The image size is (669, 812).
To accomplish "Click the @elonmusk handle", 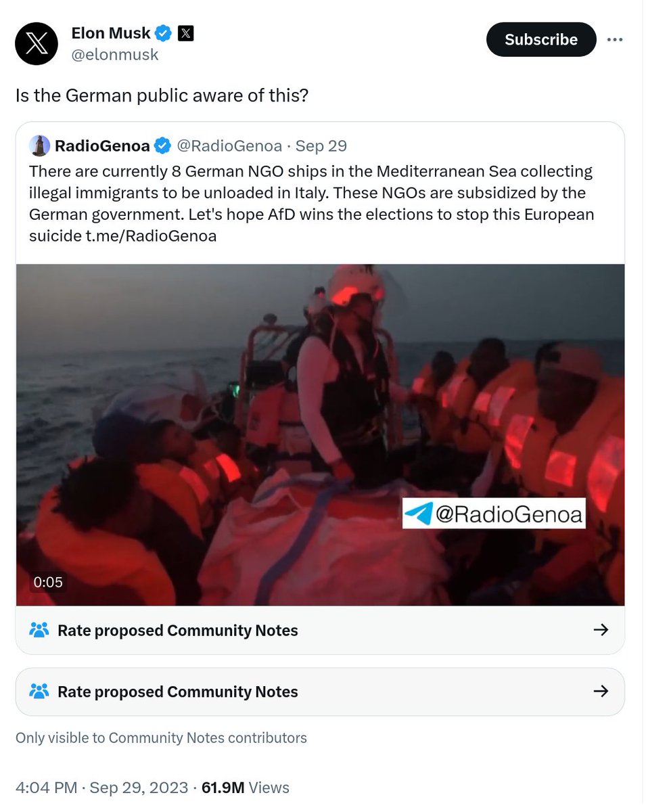I will coord(115,55).
